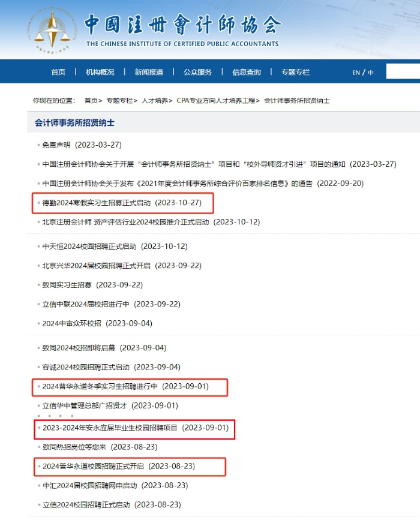This screenshot has height=520, width=420.
Task: Open 2024普华永道冬季实习生招聘进行中 link
Action: click(100, 387)
